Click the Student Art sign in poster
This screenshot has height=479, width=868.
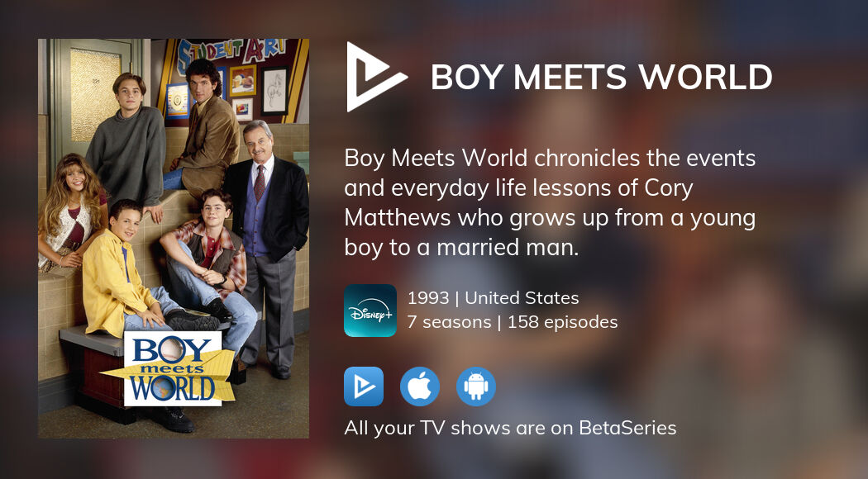tap(231, 55)
